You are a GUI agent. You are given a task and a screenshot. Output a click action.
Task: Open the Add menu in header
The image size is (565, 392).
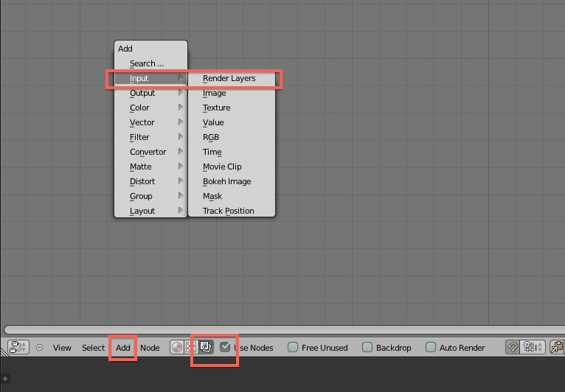(123, 348)
